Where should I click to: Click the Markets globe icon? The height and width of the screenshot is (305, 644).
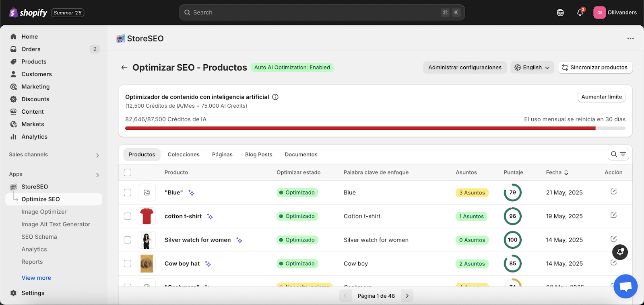13,124
